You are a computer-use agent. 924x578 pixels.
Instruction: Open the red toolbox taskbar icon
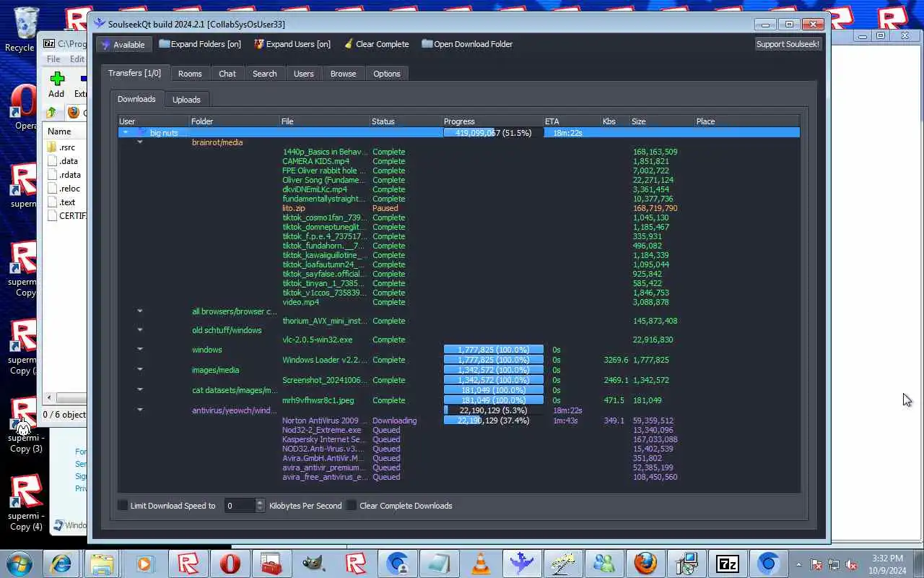(271, 563)
